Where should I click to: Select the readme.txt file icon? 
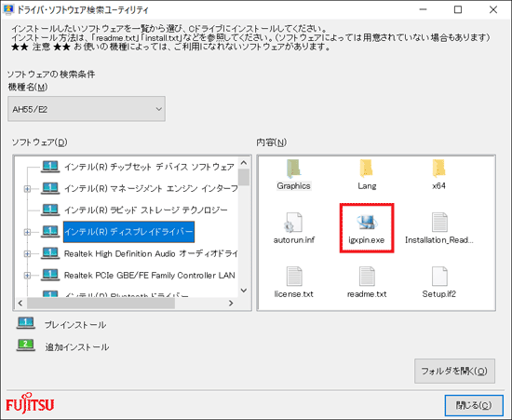pyautogui.click(x=367, y=277)
